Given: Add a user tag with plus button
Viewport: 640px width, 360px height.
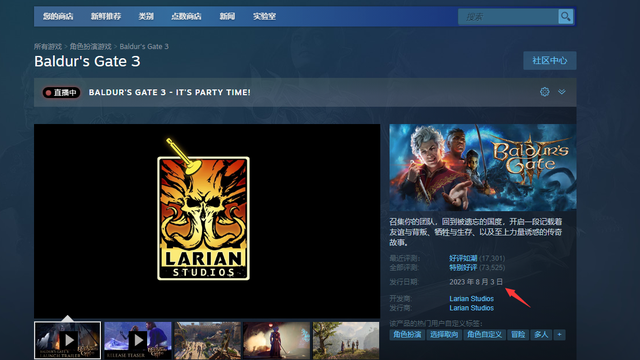Looking at the screenshot, I should click(560, 335).
